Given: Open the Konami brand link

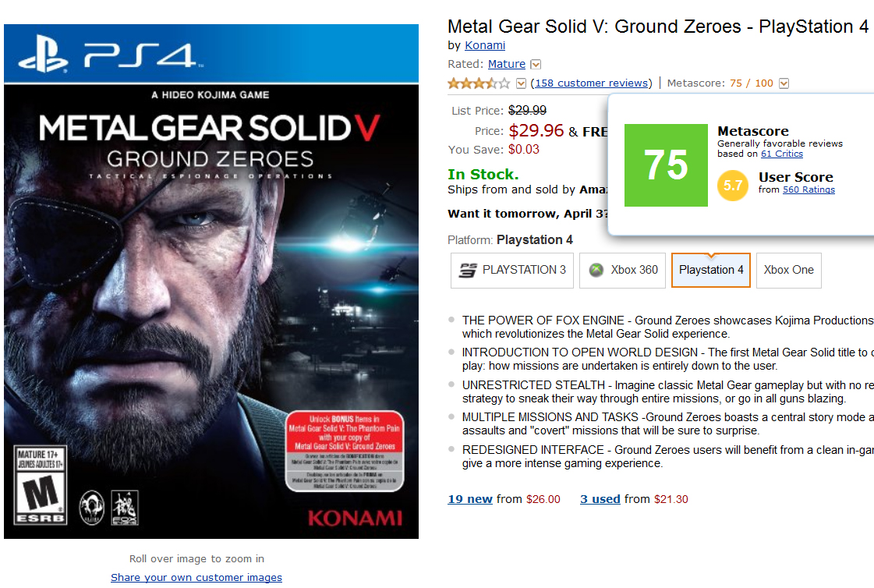Looking at the screenshot, I should 485,45.
